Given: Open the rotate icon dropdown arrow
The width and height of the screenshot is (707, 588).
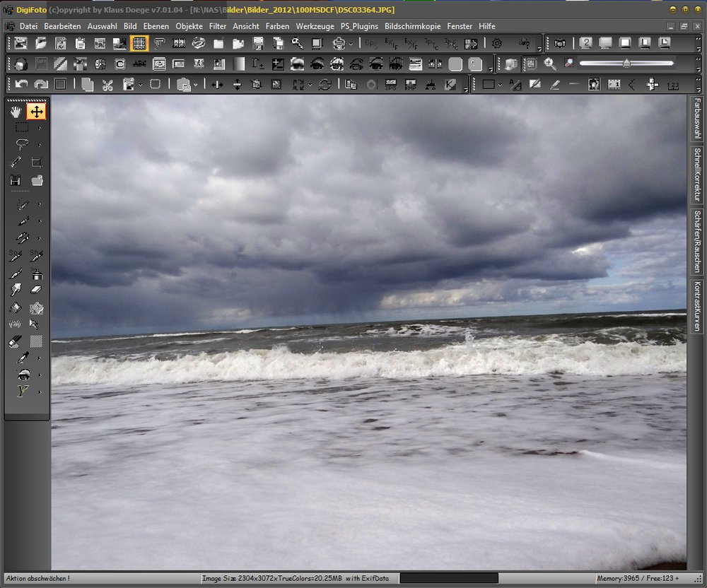Looking at the screenshot, I should 310,85.
